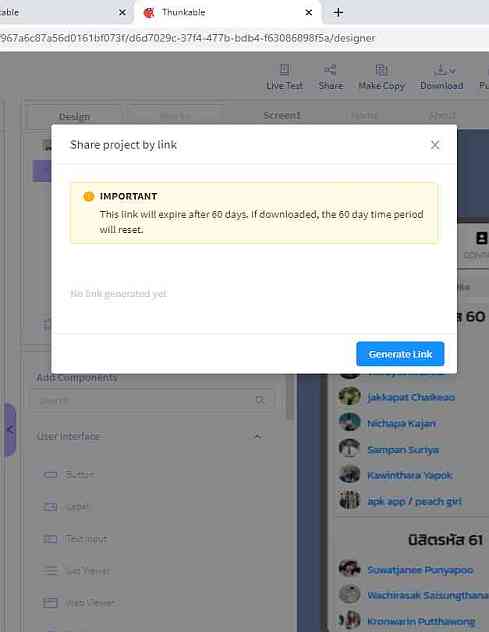Close the Thunkable browser tab
The image size is (489, 632).
pos(308,12)
